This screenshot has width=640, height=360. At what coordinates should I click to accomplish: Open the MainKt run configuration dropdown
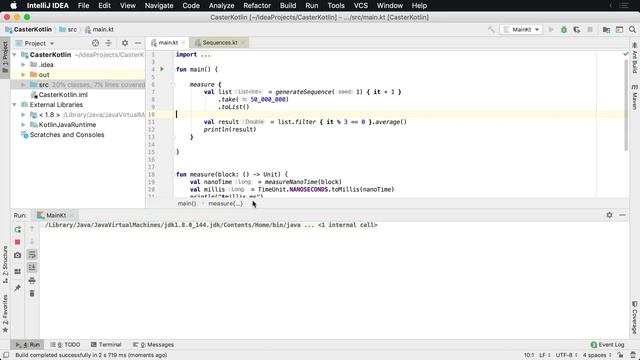(x=521, y=29)
